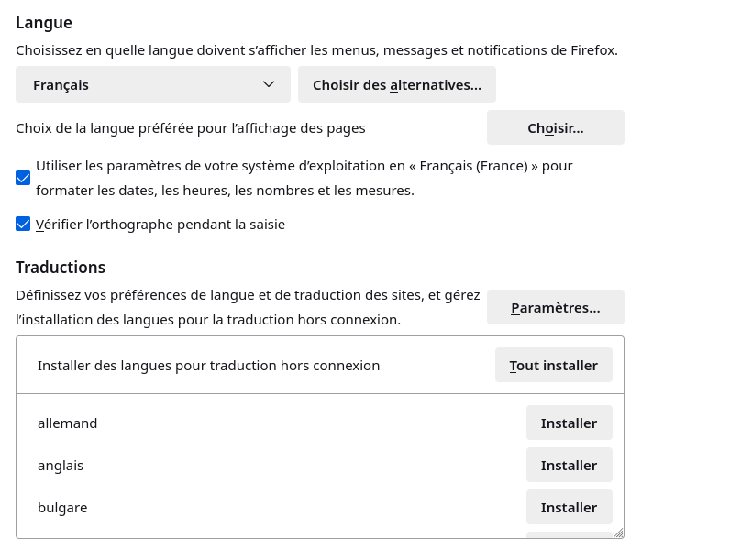Image resolution: width=741 pixels, height=560 pixels.
Task: Click the chevron arrow in the Français dropdown
Action: pos(269,84)
